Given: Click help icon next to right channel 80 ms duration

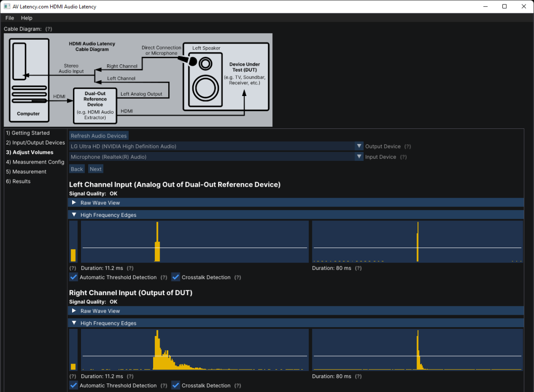Looking at the screenshot, I should pos(358,376).
